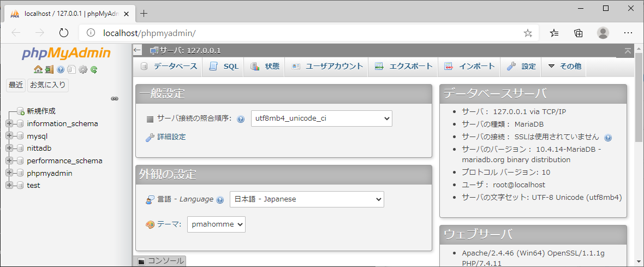Screen dimensions: 644x267
Task: Open the 日本語 - Japanese language dropdown
Action: [x=307, y=199]
